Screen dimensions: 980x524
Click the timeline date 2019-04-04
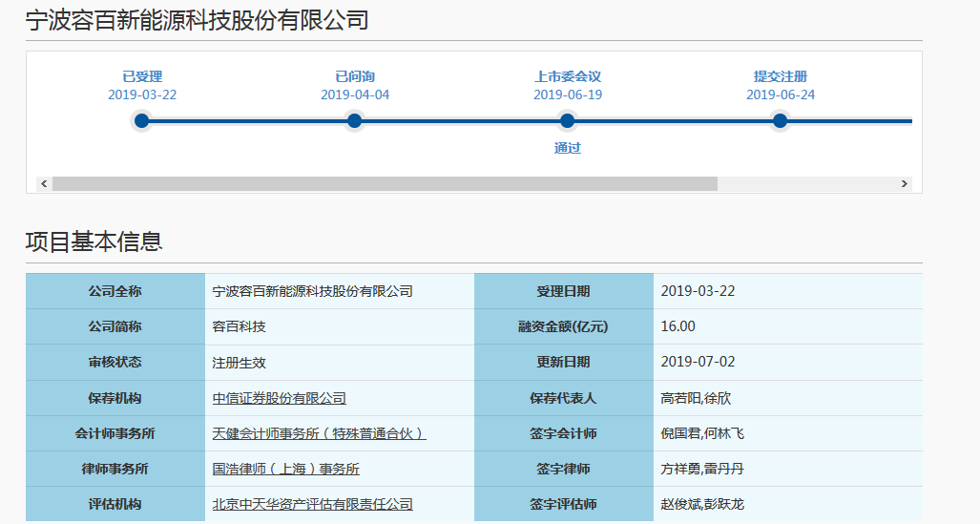[355, 94]
